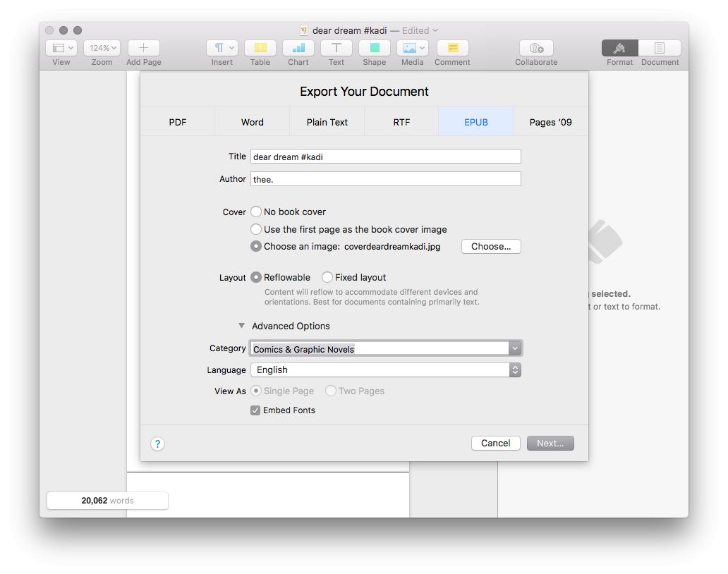728x574 pixels.
Task: Click the Author text field
Action: [385, 179]
